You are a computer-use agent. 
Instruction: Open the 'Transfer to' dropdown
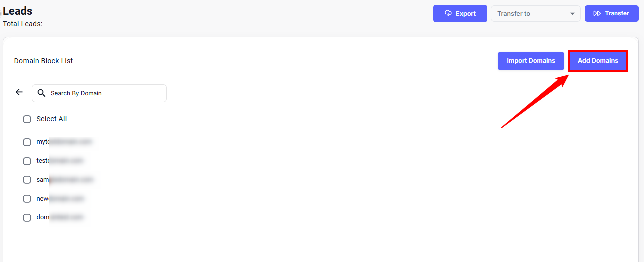(x=531, y=14)
